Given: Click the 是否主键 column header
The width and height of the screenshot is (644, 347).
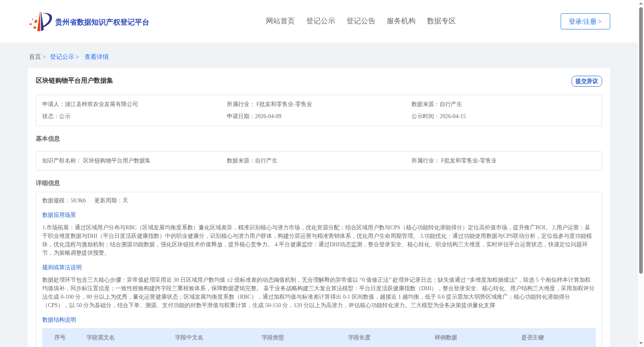Looking at the screenshot, I should coord(533,337).
